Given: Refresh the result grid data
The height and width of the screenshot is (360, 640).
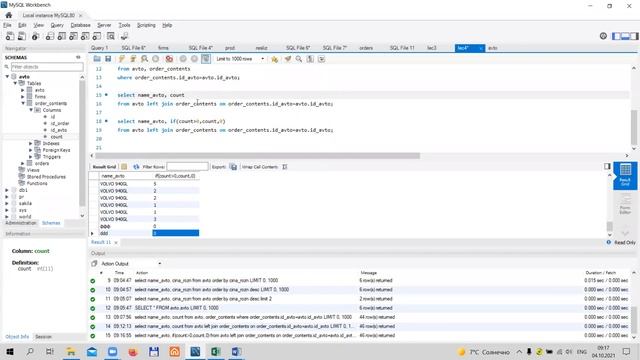Looking at the screenshot, I should click(136, 167).
